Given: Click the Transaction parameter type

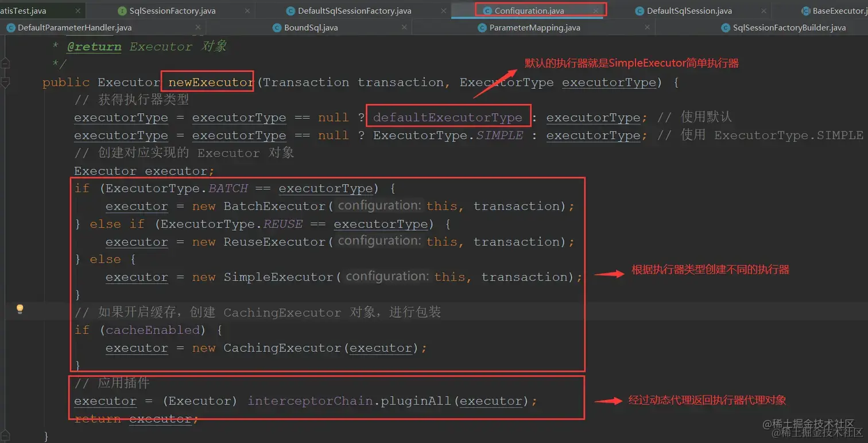Looking at the screenshot, I should point(306,82).
